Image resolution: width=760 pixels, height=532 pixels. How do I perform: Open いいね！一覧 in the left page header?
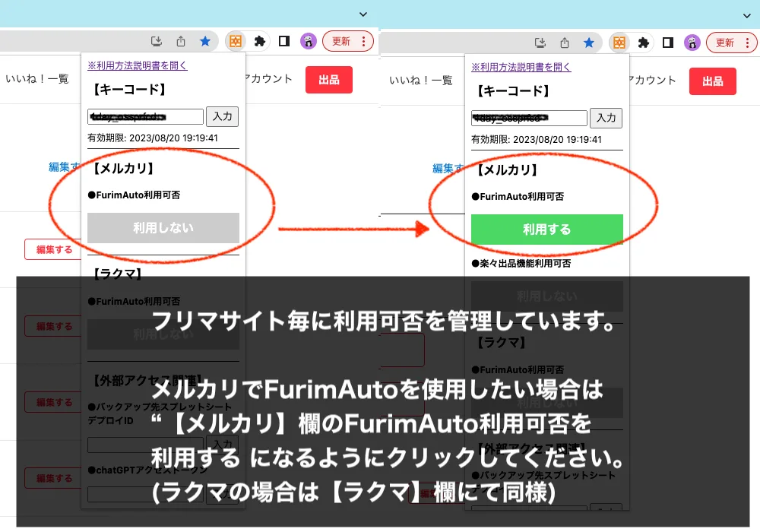(x=37, y=78)
